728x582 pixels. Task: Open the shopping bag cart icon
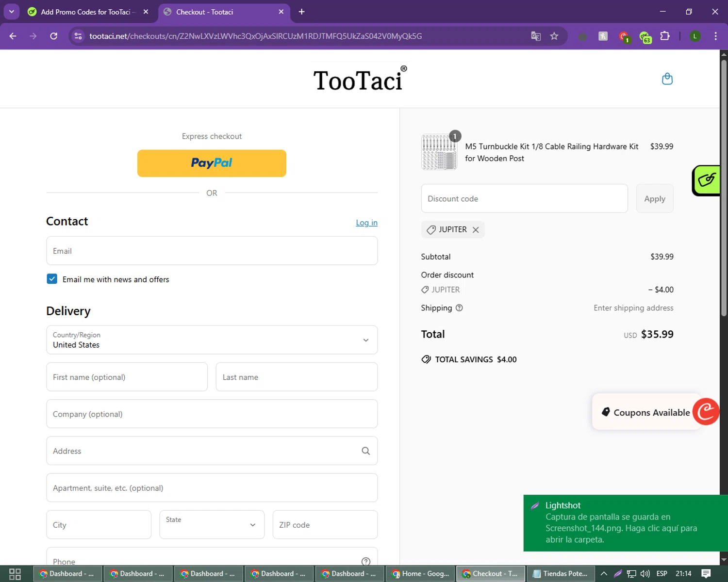(667, 79)
